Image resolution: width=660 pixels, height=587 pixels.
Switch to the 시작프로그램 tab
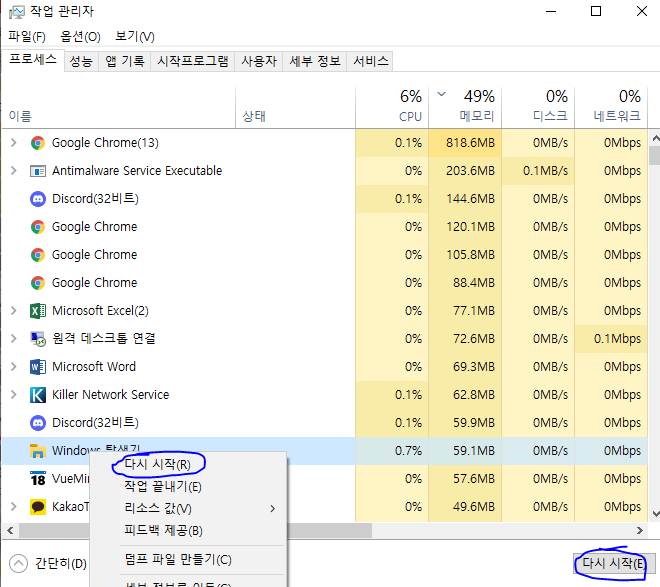(193, 61)
